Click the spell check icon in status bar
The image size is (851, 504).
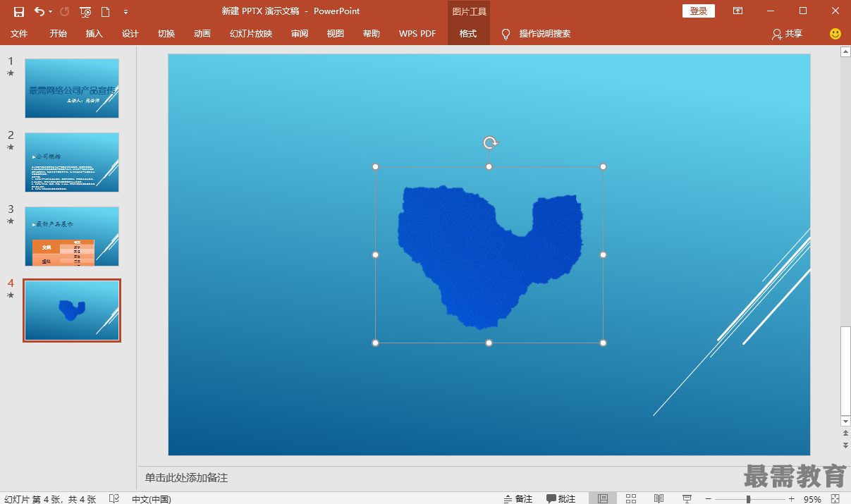(x=114, y=498)
